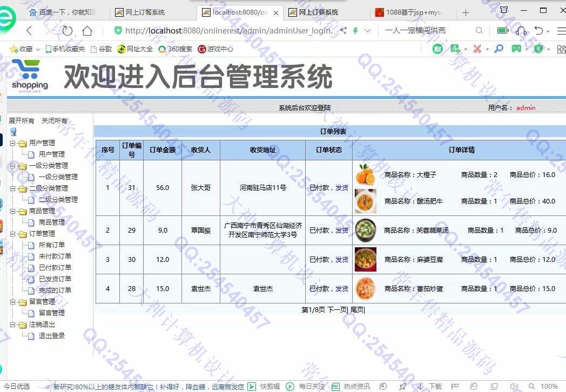566x392 pixels.
Task: Close the localhost:8080 tab
Action: 276,13
